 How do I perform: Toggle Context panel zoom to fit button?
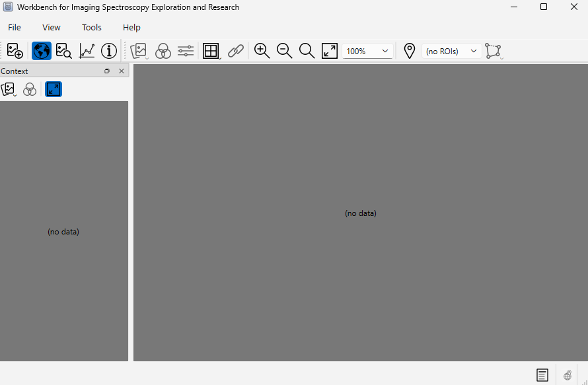[x=54, y=89]
